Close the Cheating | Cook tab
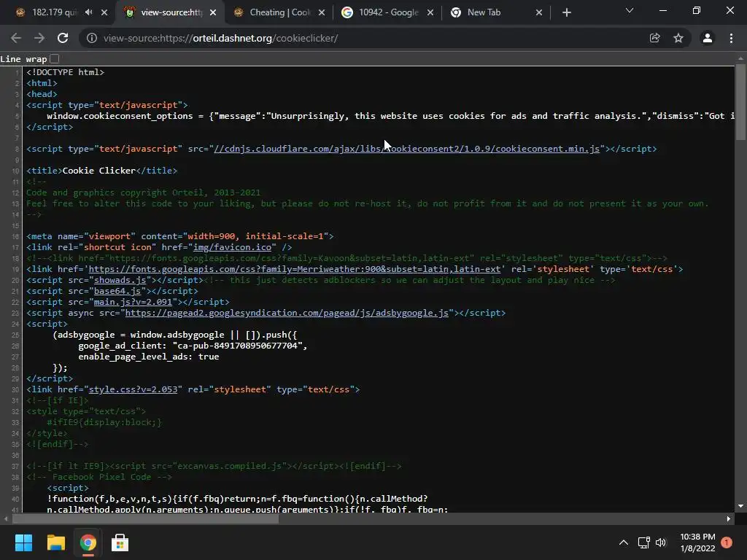The image size is (747, 560). pyautogui.click(x=322, y=12)
